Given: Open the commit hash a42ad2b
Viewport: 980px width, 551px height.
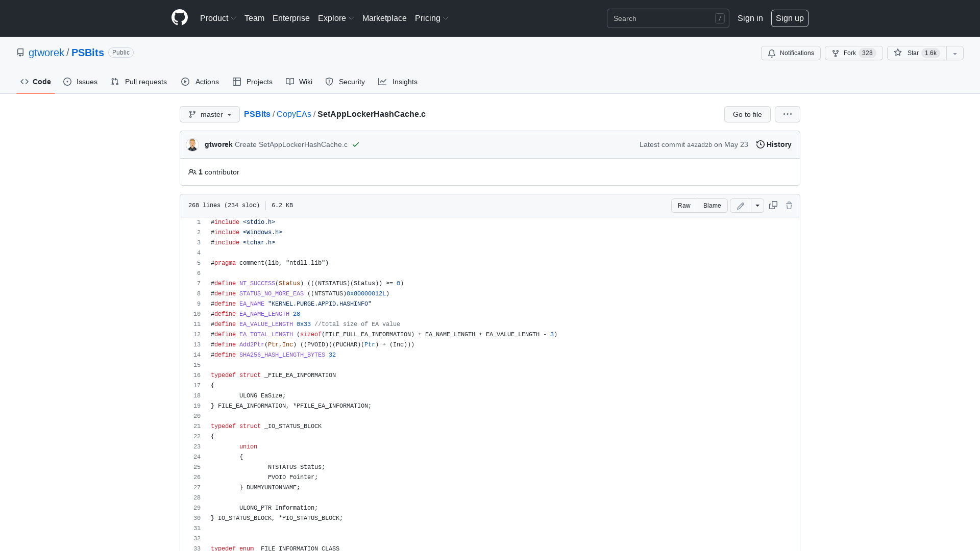Looking at the screenshot, I should pos(699,145).
